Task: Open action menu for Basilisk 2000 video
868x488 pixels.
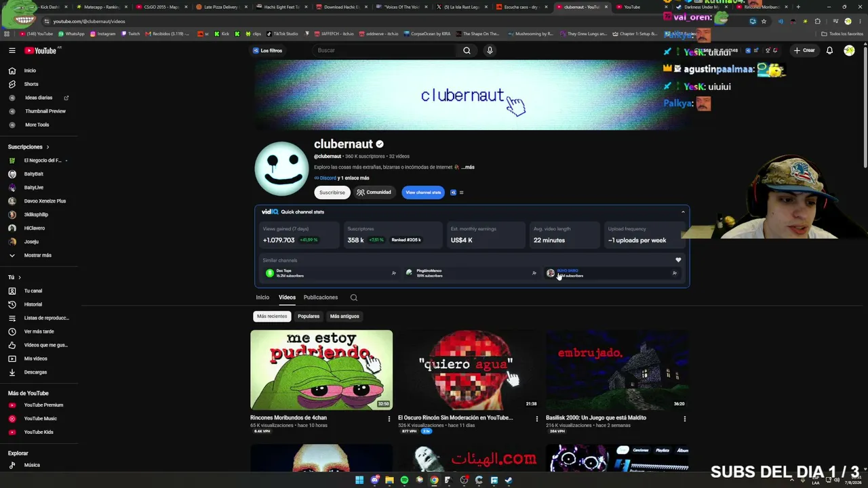Action: click(685, 419)
